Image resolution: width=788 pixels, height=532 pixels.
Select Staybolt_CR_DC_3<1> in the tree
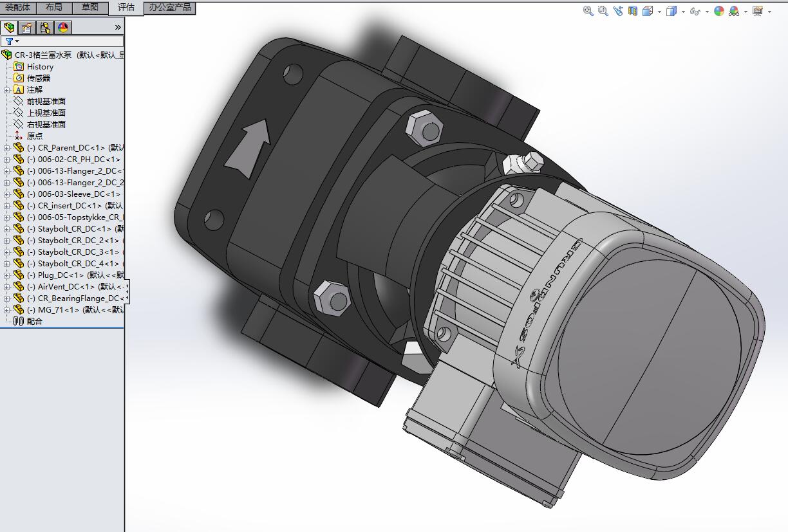click(75, 252)
